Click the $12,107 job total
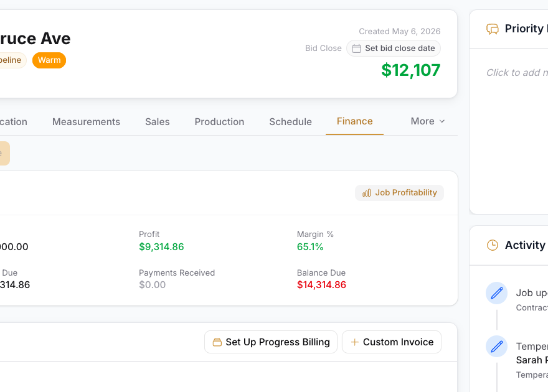The image size is (548, 392). (x=410, y=70)
